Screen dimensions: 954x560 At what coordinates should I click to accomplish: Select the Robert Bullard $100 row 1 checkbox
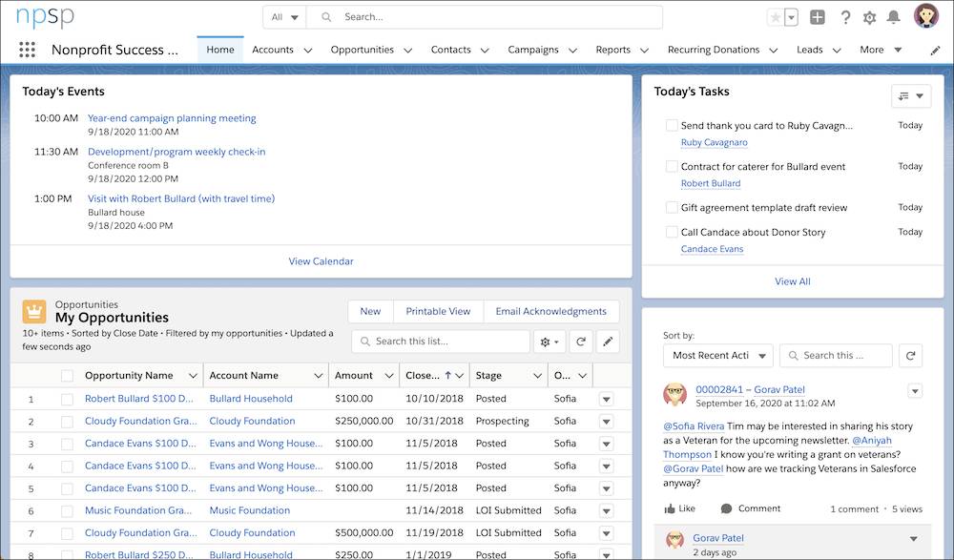coord(67,400)
